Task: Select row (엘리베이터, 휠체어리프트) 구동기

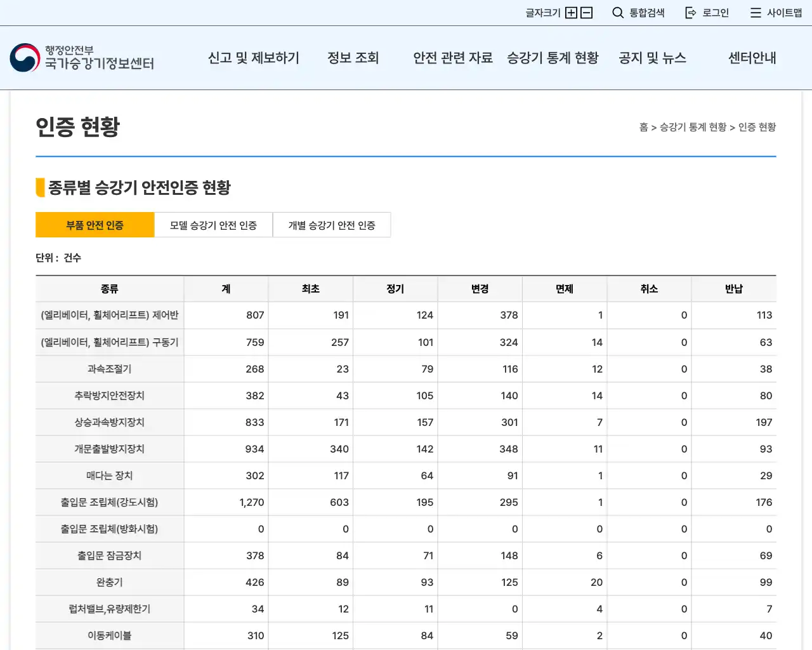Action: coord(110,342)
